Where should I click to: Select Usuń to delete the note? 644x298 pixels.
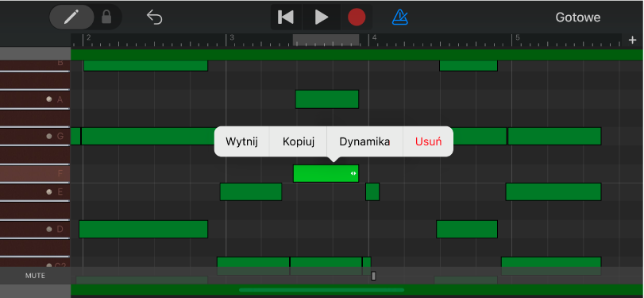pos(428,141)
